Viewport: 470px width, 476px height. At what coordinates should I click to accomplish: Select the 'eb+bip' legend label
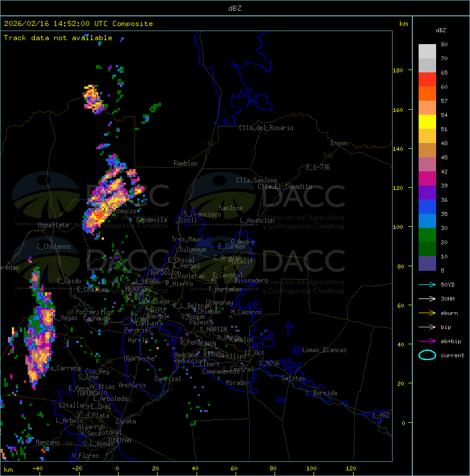tap(451, 341)
